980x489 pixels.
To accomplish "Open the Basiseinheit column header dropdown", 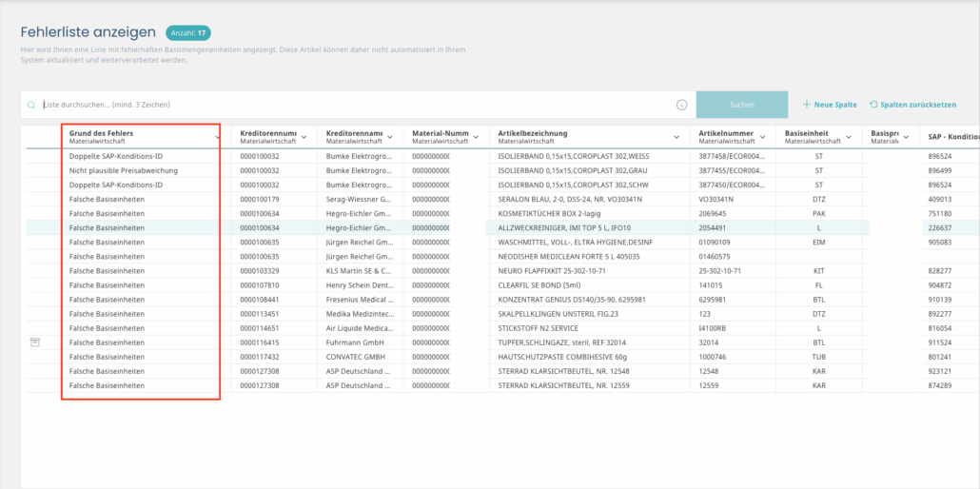I will tap(850, 137).
